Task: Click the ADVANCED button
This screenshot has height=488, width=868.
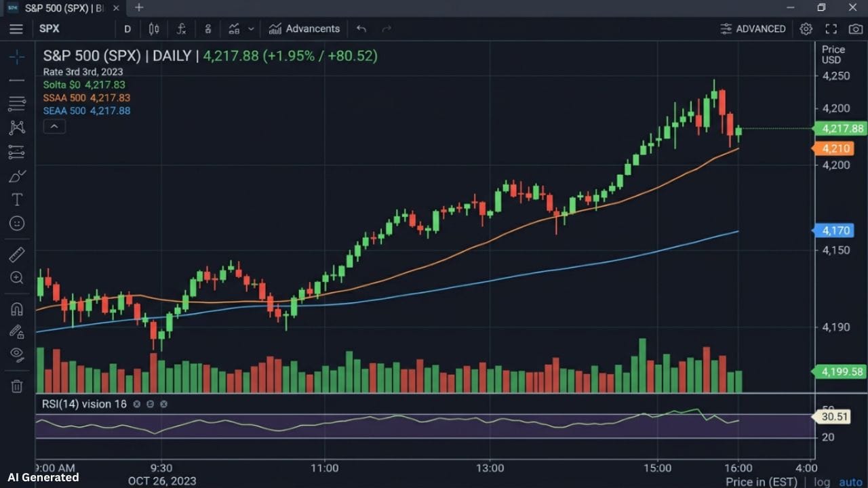Action: [x=753, y=29]
